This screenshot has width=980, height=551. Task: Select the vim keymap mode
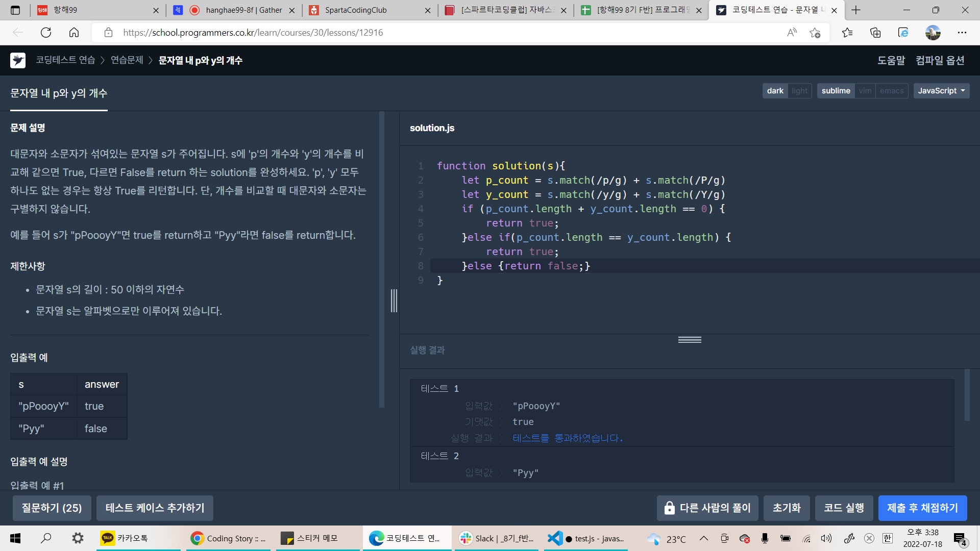click(865, 91)
